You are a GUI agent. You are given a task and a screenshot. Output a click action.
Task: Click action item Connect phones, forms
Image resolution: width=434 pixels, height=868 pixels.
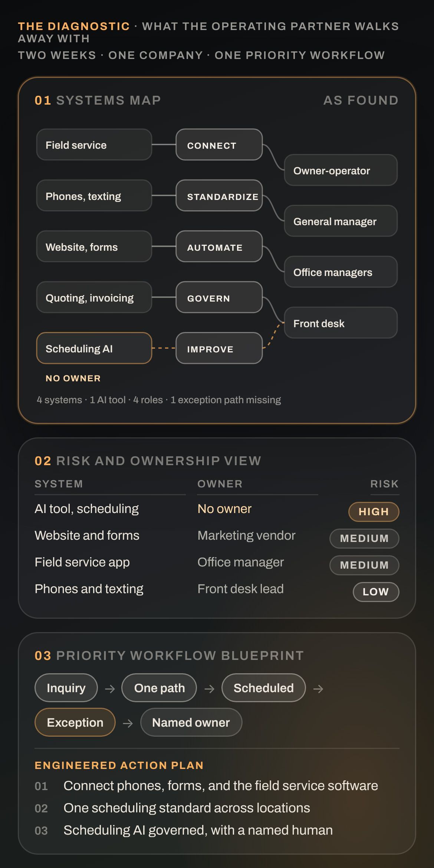point(221,786)
